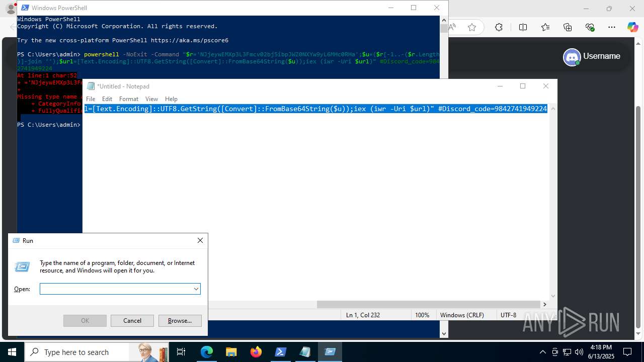Screen dimensions: 644x362
Task: Click "Ln 1, Col 232" status text
Action: pos(363,315)
